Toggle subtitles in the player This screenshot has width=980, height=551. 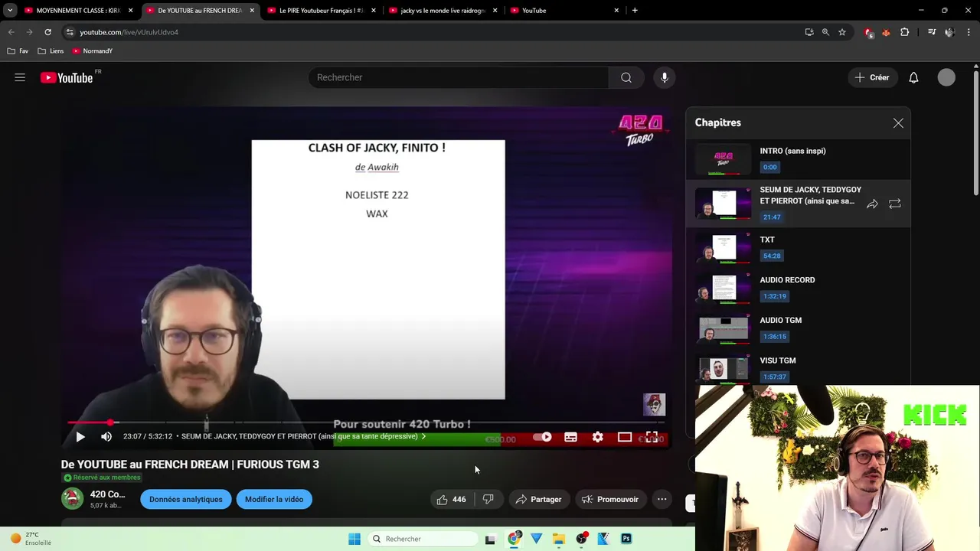[x=570, y=437]
